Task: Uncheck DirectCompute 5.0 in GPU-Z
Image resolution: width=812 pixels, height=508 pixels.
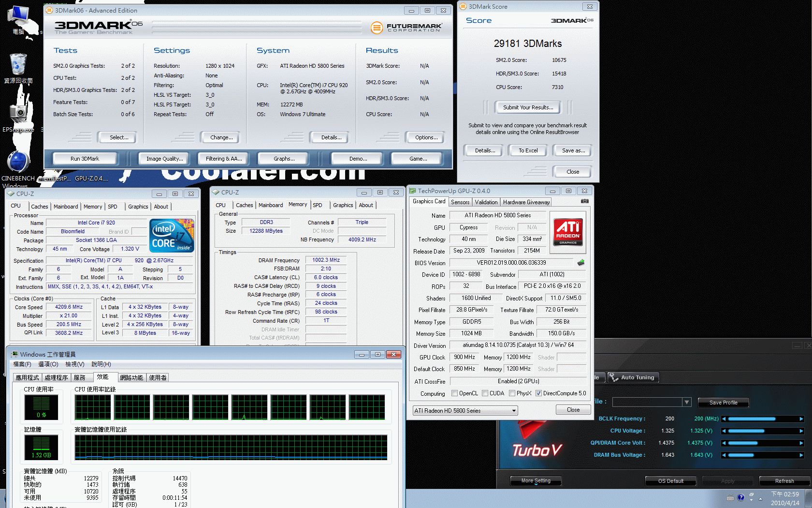Action: point(538,393)
